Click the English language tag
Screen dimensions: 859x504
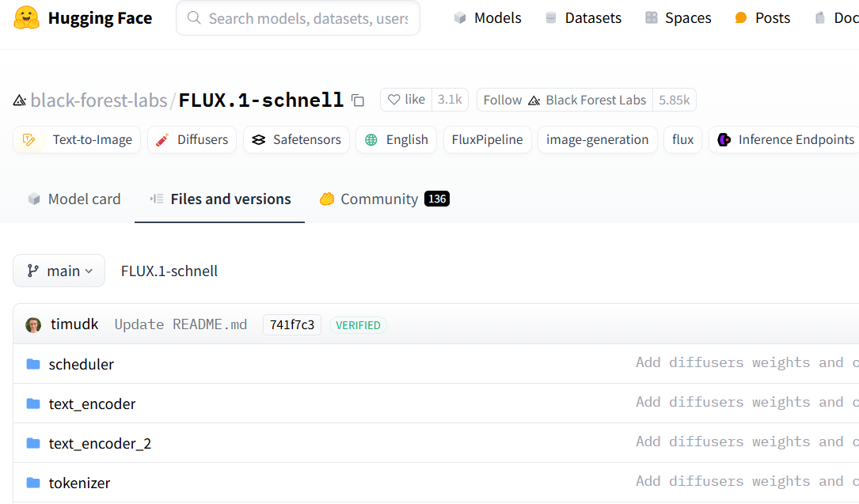tap(396, 140)
